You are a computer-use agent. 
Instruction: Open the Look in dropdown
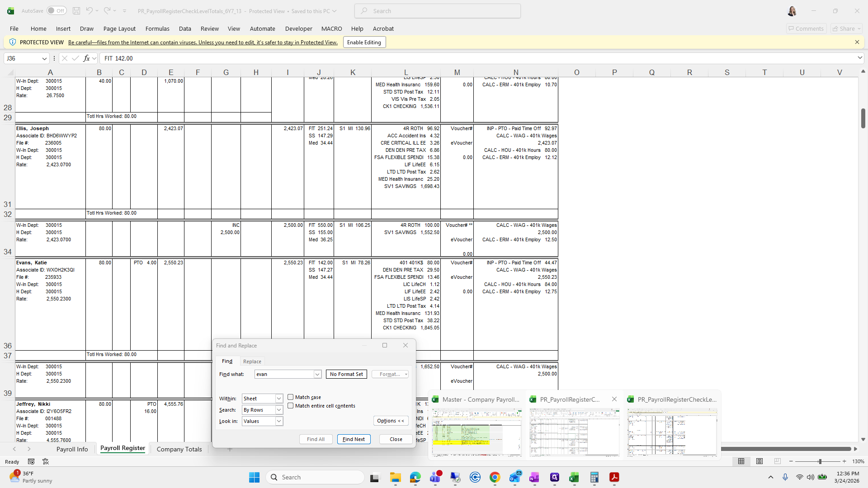point(279,421)
